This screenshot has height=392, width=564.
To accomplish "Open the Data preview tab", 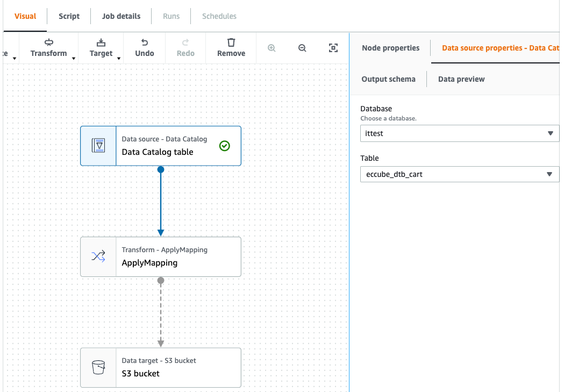I will point(461,79).
